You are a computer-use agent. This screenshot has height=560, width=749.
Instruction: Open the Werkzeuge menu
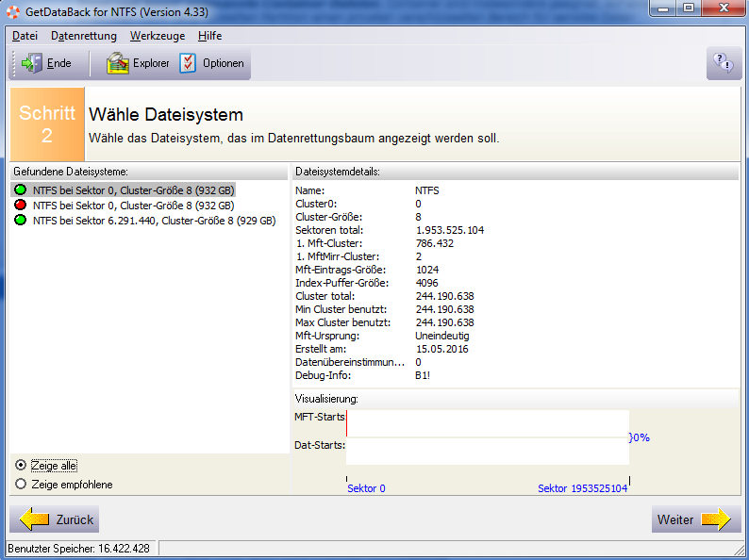pos(158,36)
